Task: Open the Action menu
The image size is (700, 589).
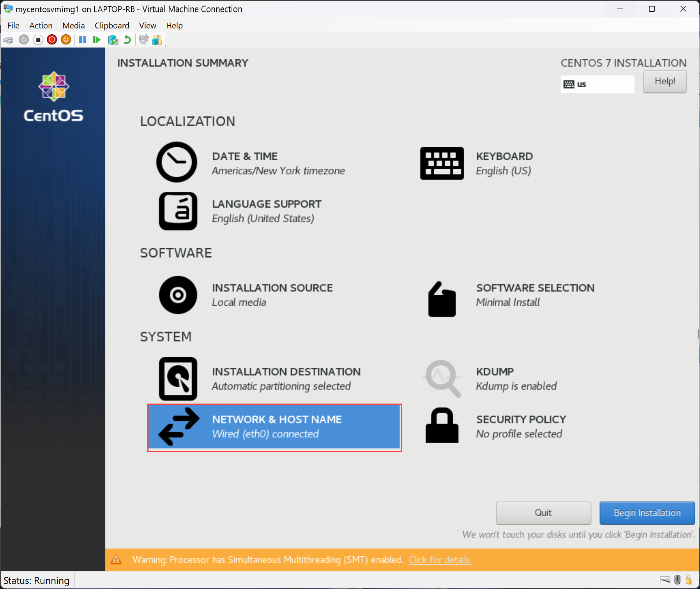Action: coord(41,25)
